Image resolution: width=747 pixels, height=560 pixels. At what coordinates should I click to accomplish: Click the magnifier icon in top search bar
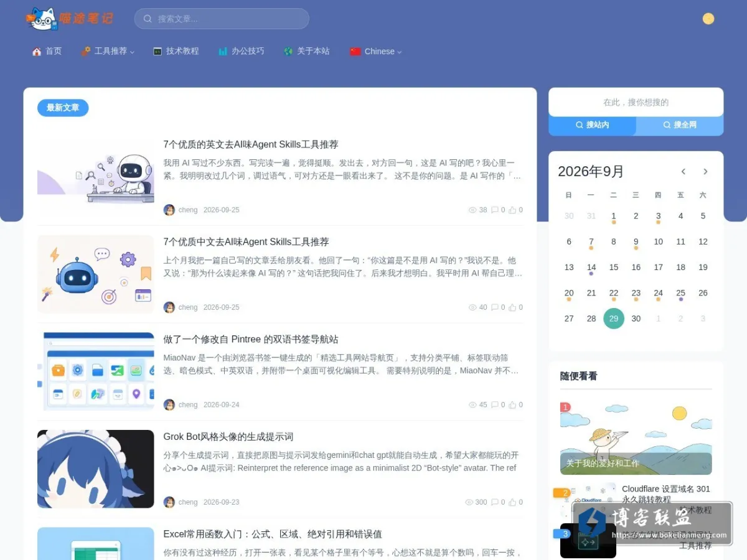point(148,19)
